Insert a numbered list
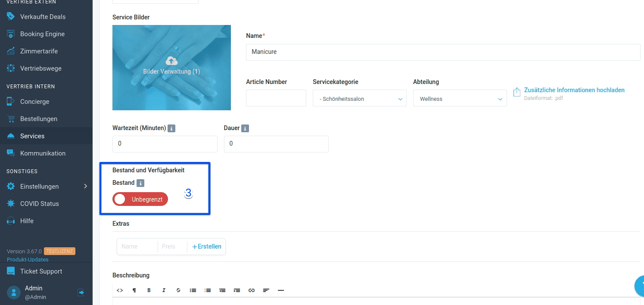 tap(208, 290)
